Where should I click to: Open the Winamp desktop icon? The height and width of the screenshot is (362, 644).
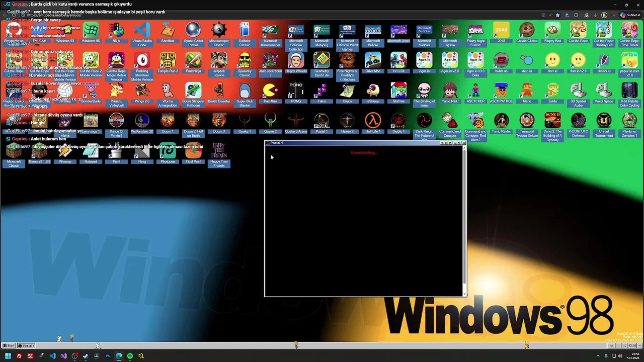(65, 153)
